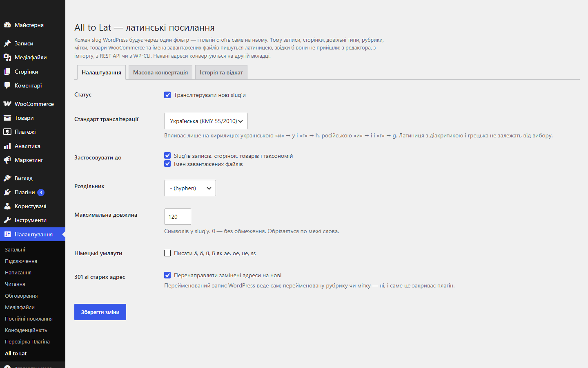The width and height of the screenshot is (588, 368).
Task: Click the Коментарі speech bubble icon
Action: coord(7,85)
